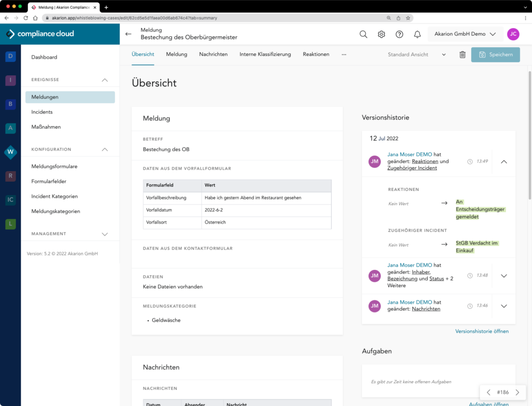Switch to the Nachrichten tab
Viewport: 532px width, 406px height.
pyautogui.click(x=213, y=54)
